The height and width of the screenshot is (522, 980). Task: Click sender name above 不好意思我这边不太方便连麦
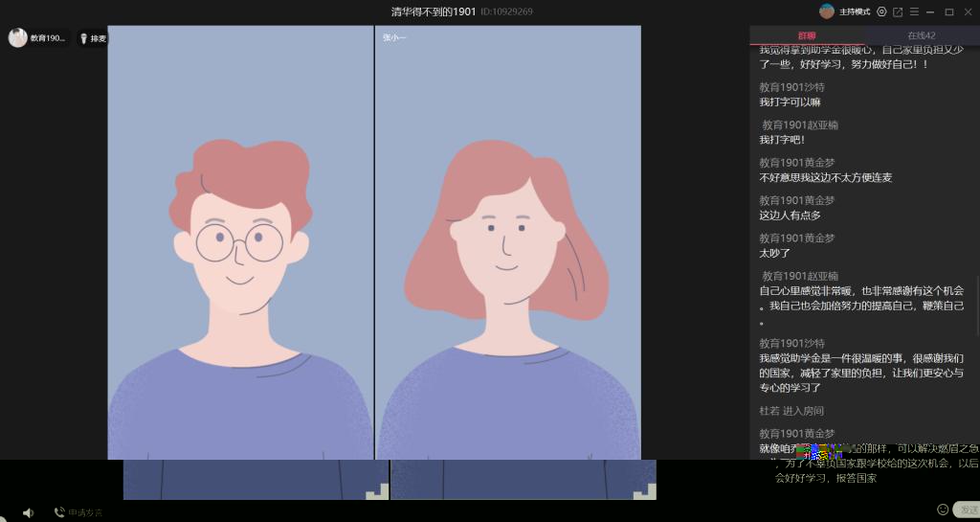[x=797, y=163]
